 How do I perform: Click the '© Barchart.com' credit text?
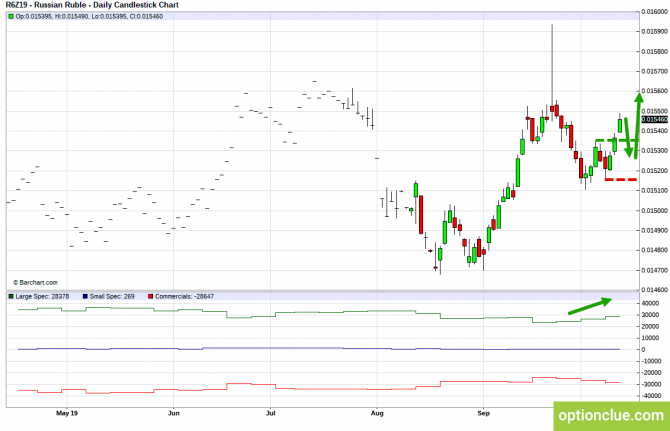click(35, 283)
